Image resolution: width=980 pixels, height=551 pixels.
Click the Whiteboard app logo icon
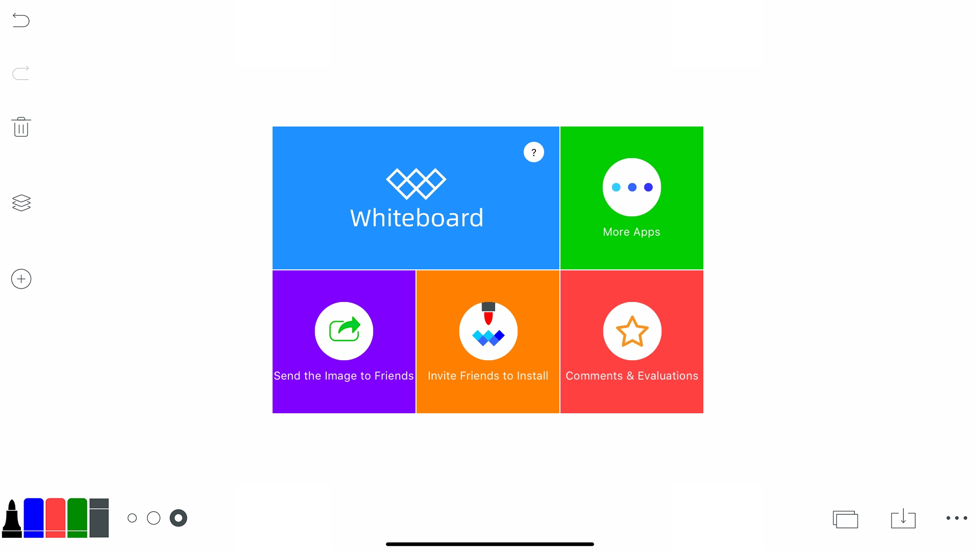coord(416,184)
